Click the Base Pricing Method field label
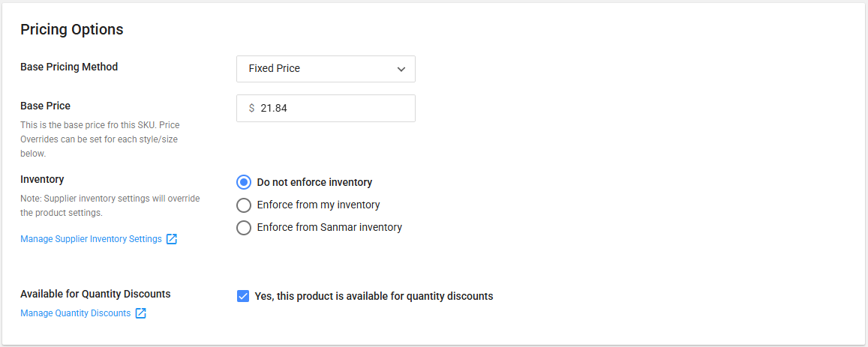The image size is (868, 347). (x=69, y=67)
